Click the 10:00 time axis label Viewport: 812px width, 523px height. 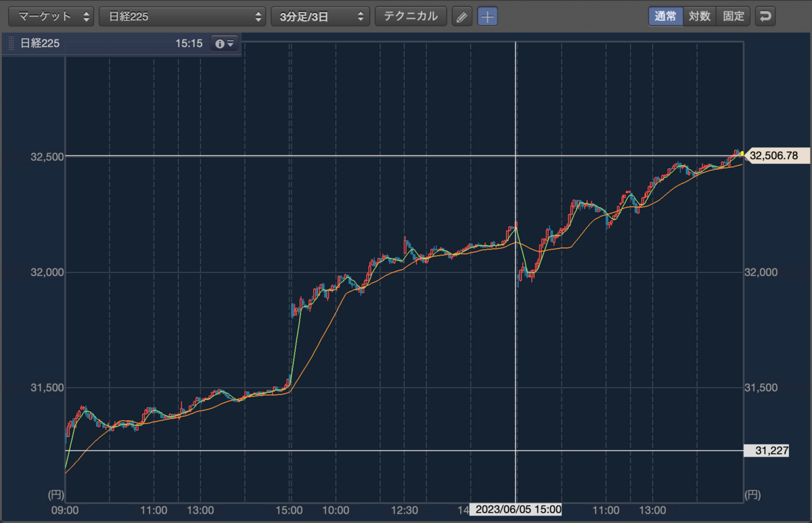pyautogui.click(x=336, y=509)
